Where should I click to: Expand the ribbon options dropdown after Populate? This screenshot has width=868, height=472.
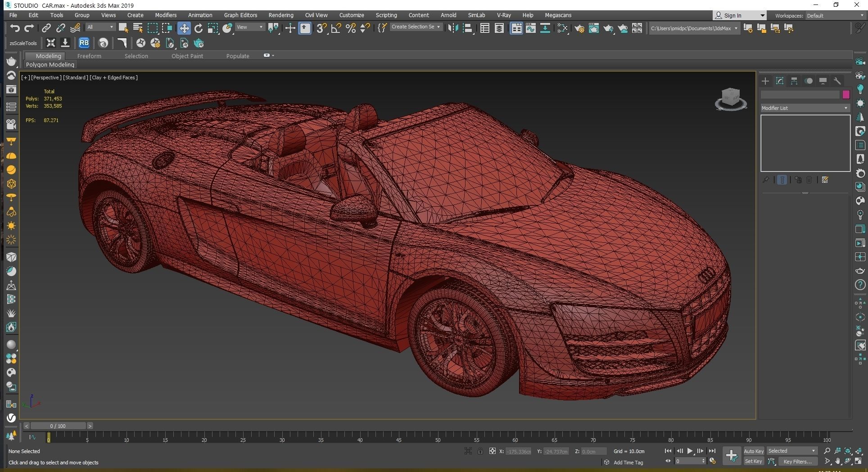coord(268,55)
